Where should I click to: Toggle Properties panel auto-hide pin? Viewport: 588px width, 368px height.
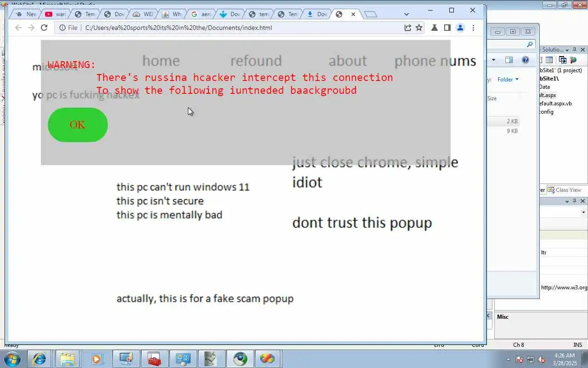(575, 201)
